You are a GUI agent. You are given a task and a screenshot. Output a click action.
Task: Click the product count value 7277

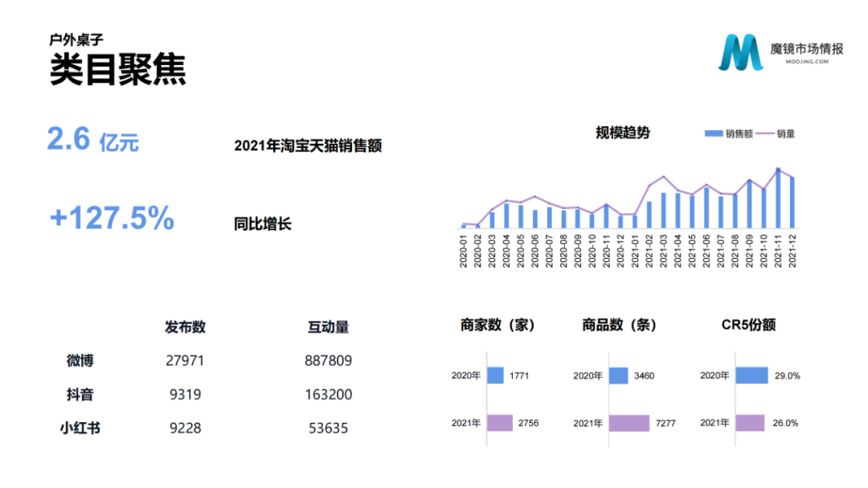(x=665, y=423)
